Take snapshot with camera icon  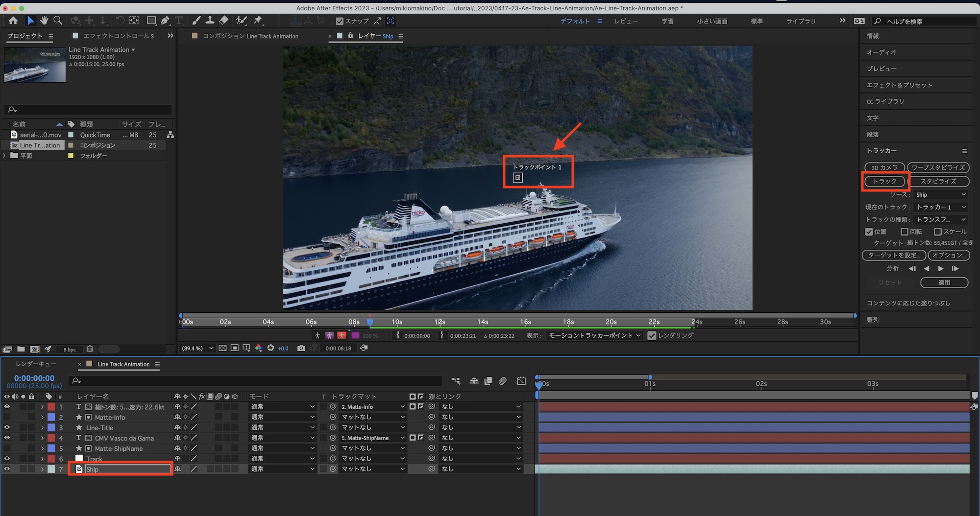(301, 348)
